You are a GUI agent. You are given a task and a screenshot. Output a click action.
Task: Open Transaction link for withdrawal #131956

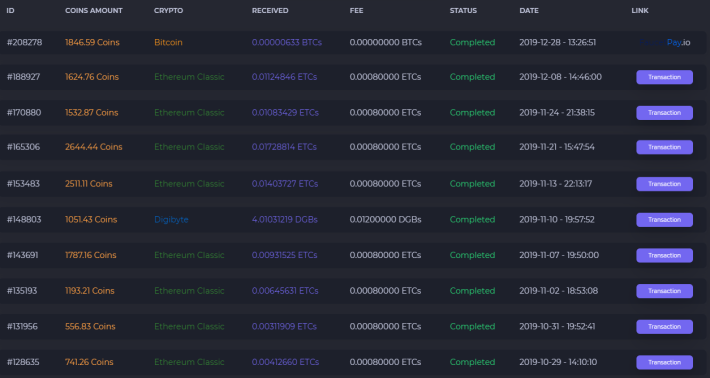(x=664, y=327)
